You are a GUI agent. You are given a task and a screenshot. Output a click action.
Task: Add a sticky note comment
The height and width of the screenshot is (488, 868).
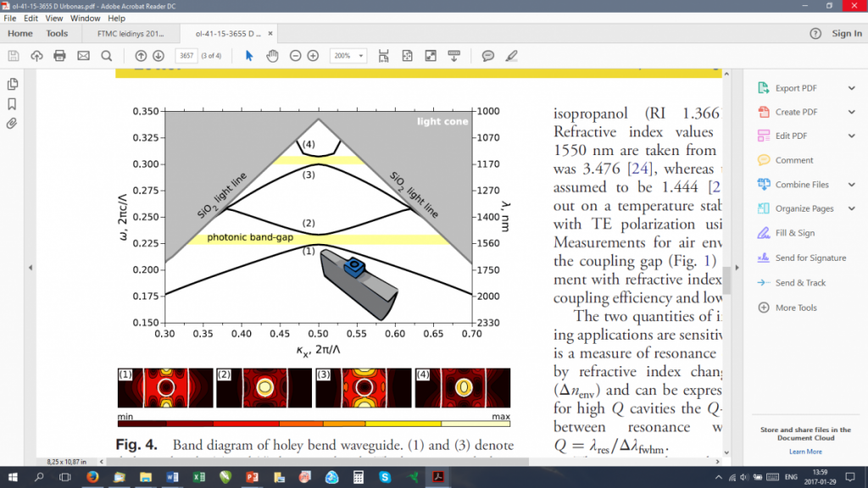click(487, 56)
